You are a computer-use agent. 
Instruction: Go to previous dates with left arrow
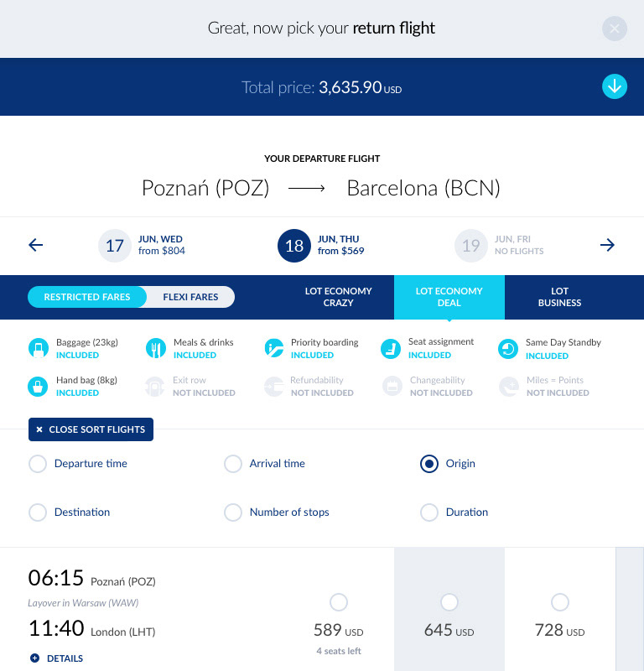tap(36, 245)
